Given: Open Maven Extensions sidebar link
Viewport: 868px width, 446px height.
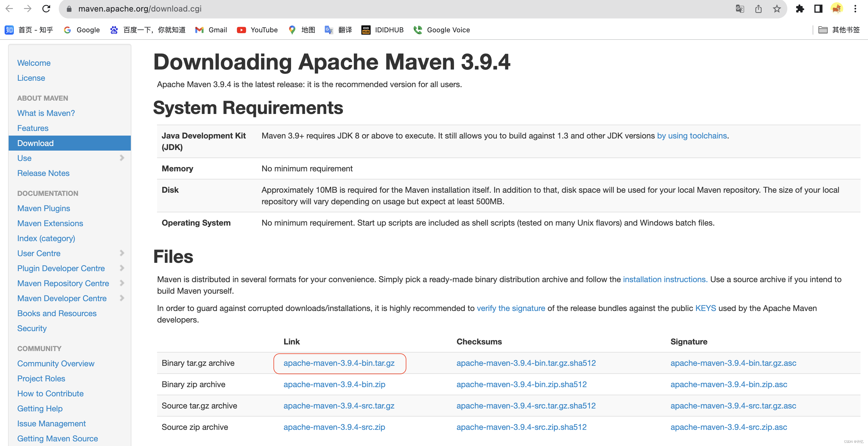Looking at the screenshot, I should (x=50, y=223).
